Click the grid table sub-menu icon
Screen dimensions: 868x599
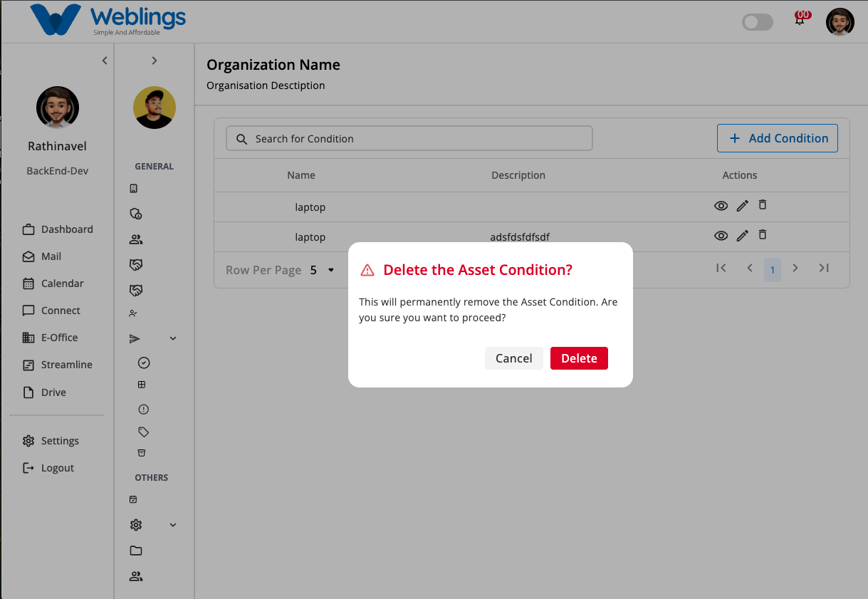click(x=142, y=385)
